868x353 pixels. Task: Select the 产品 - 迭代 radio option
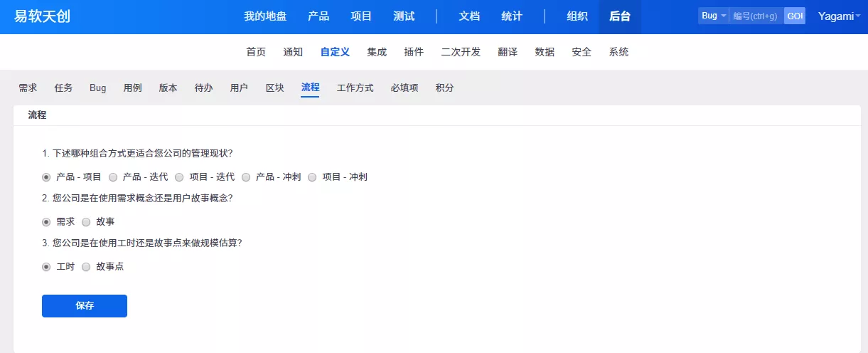(113, 176)
